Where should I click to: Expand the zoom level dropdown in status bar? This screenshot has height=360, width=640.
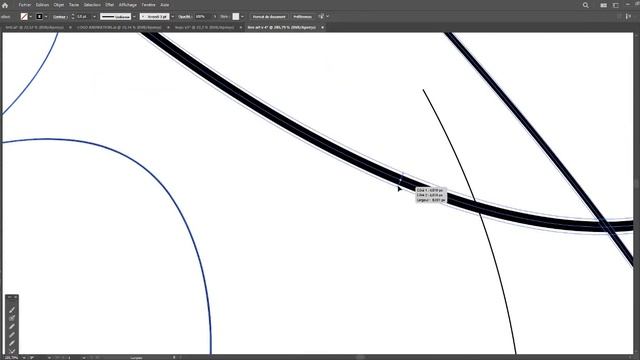(x=24, y=358)
